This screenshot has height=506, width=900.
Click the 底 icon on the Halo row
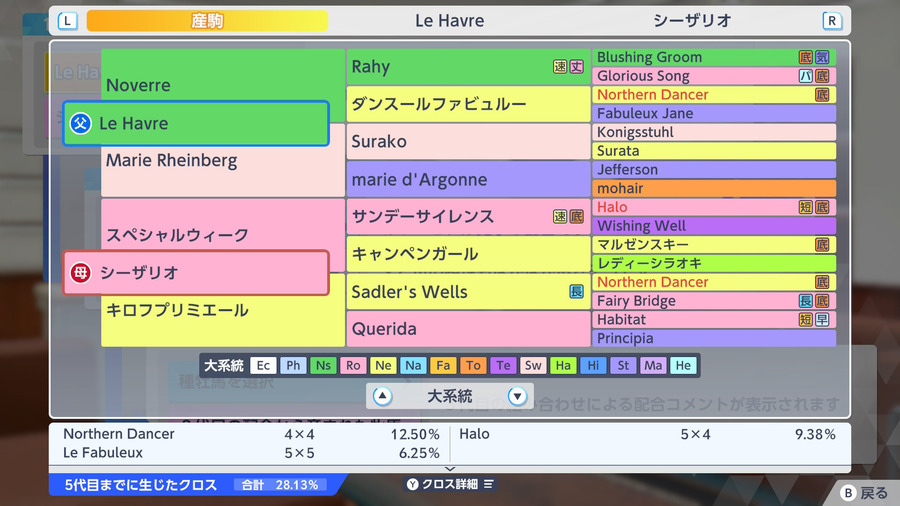pyautogui.click(x=823, y=207)
